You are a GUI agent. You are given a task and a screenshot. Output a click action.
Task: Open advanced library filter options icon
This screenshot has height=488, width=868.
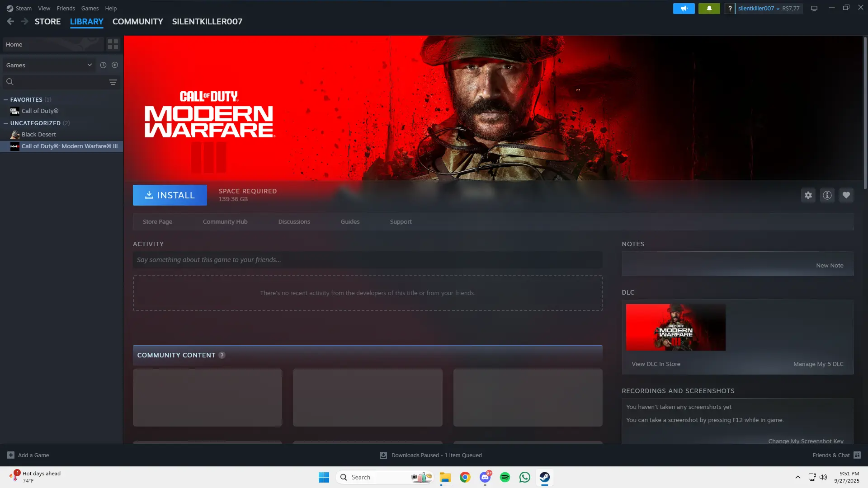pos(113,82)
